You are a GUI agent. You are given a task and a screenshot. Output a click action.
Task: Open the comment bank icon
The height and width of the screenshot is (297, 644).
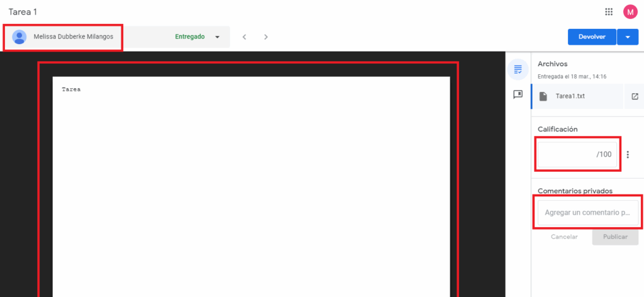(518, 94)
